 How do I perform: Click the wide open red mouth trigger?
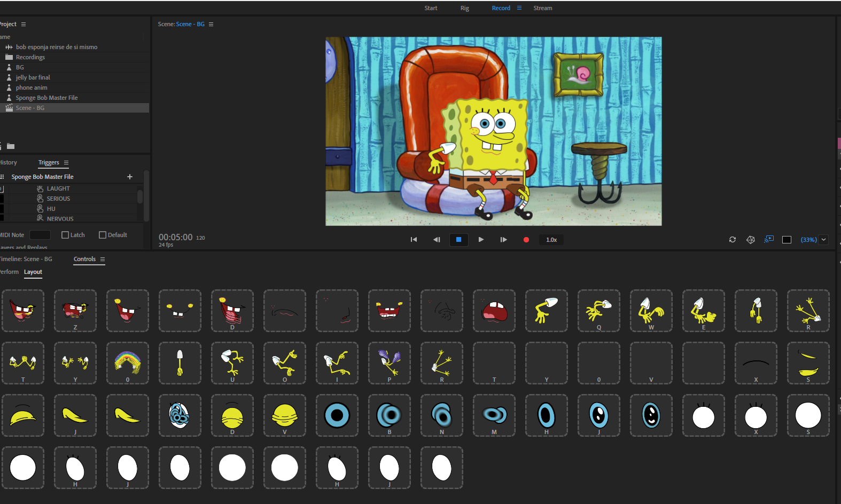pos(494,311)
